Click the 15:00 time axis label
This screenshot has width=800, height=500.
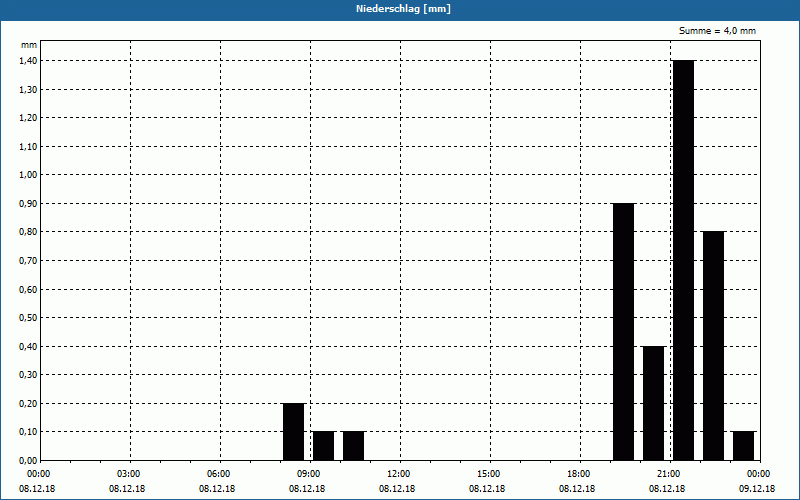tap(488, 473)
